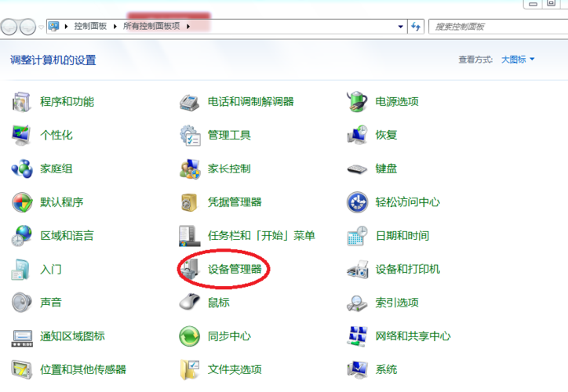Open the 设备和打印机 printer icon

[x=358, y=270]
